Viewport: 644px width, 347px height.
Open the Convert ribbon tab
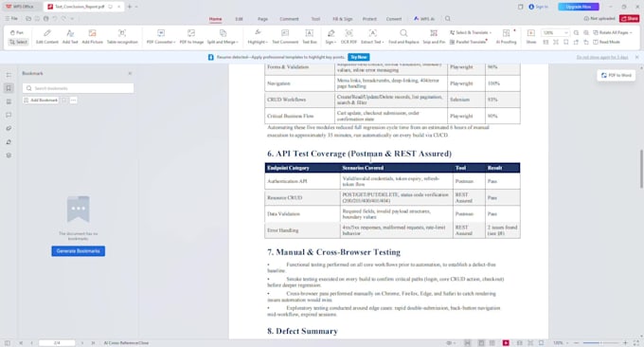pos(394,19)
